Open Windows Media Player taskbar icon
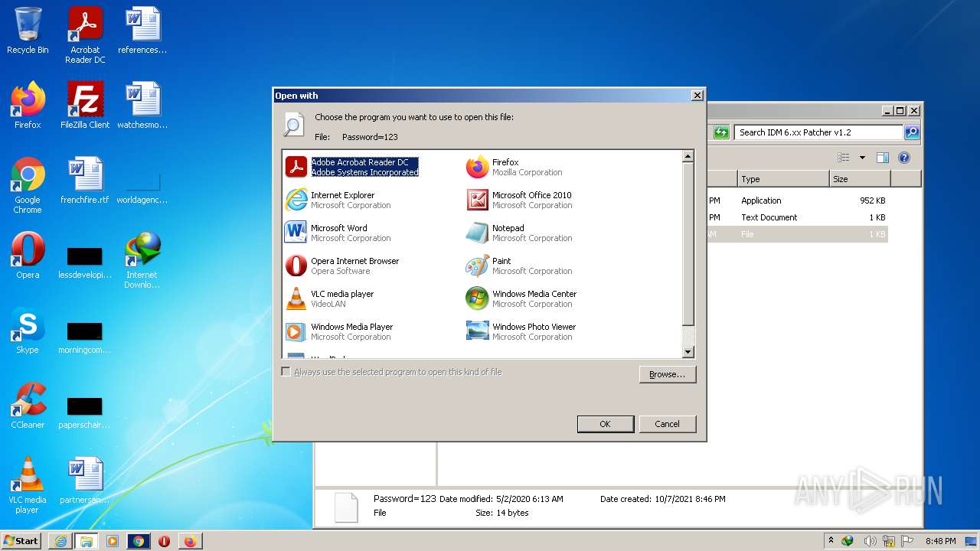Screen dimensions: 980x551 click(113, 541)
